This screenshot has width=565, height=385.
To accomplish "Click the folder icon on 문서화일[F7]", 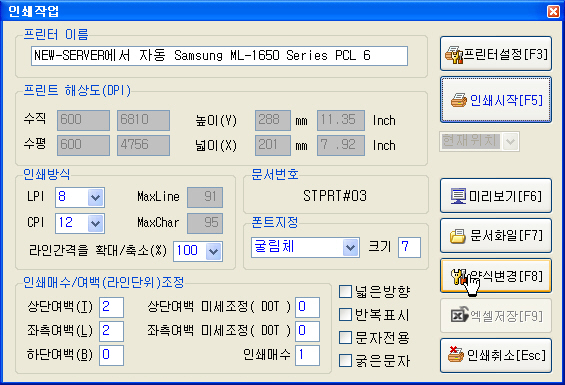I will click(458, 236).
